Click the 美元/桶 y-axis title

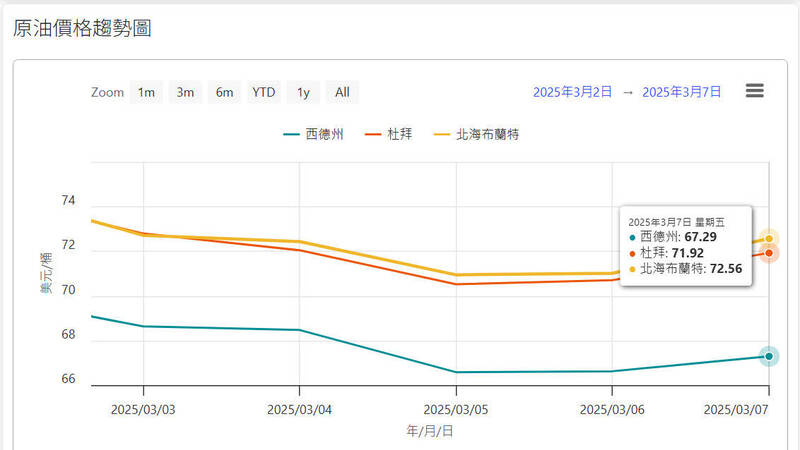[x=47, y=274]
